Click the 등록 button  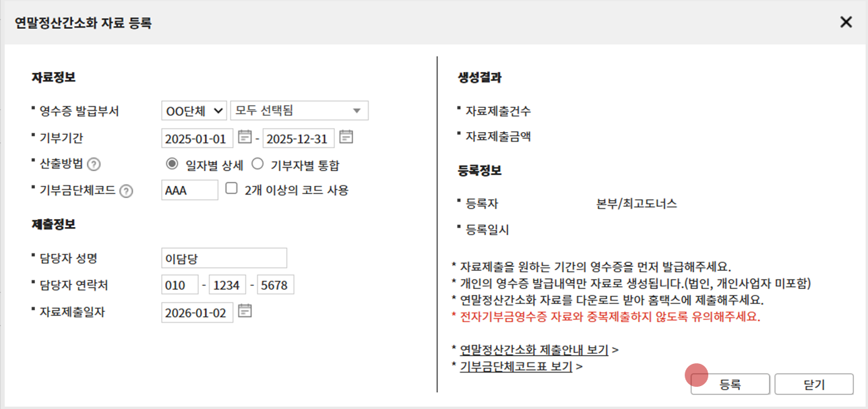click(x=730, y=385)
